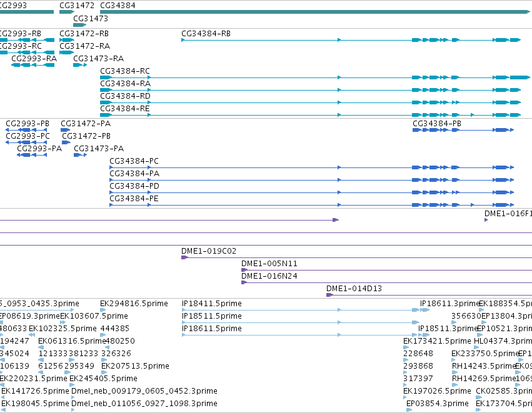Click the IP18611.5prime EST label
Viewport: 532px width, 413px height.
(212, 329)
